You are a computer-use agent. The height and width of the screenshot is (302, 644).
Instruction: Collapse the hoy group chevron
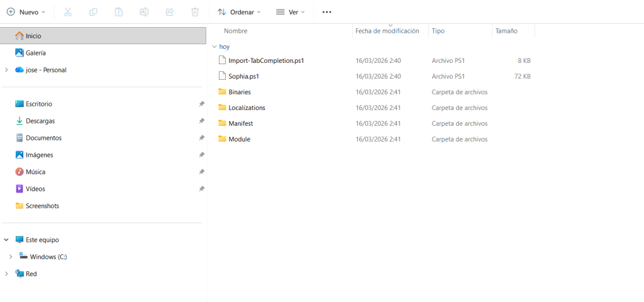point(214,47)
